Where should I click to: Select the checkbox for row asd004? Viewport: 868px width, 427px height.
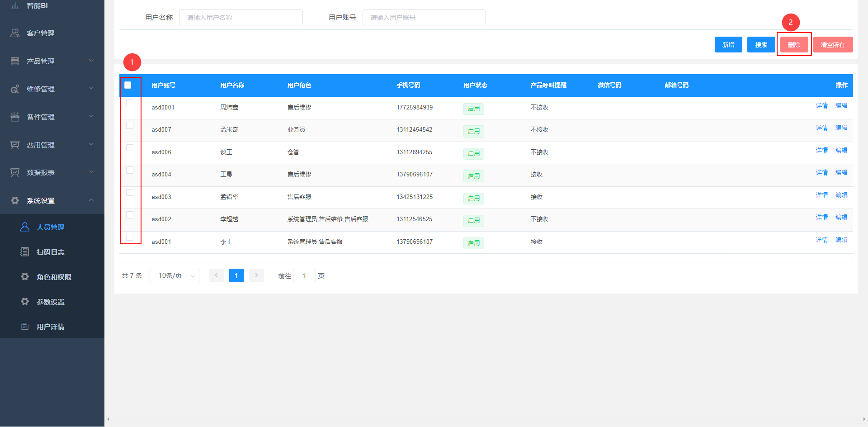(130, 170)
